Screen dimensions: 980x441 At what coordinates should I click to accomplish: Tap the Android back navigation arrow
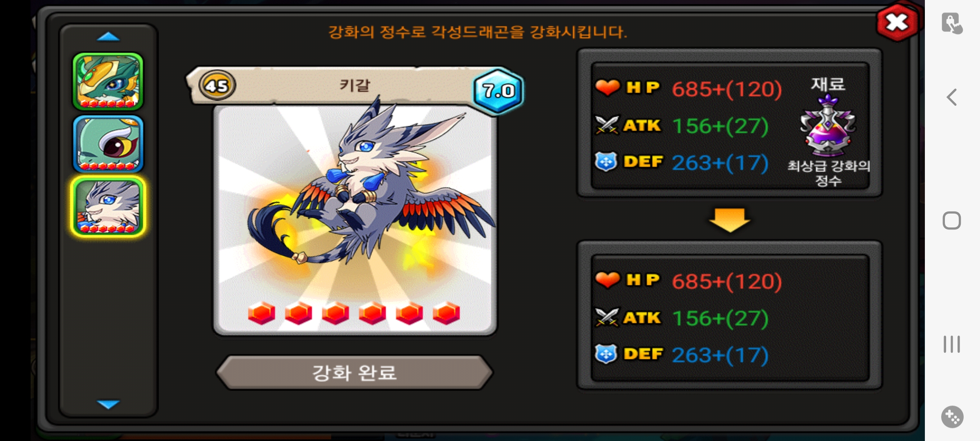[x=952, y=97]
